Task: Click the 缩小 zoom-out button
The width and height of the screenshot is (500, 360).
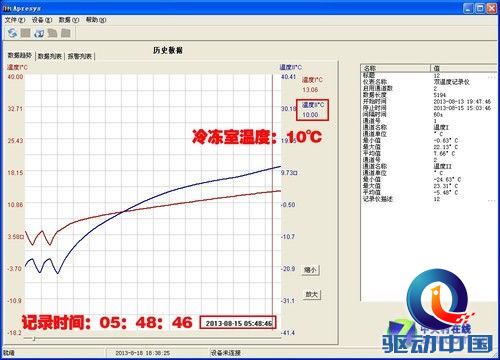Action: [311, 270]
